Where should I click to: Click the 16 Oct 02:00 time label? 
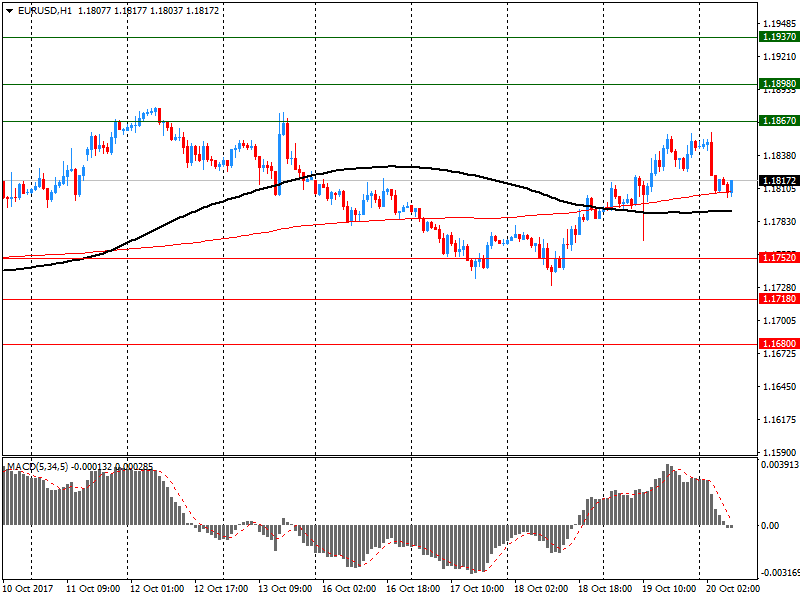click(349, 589)
